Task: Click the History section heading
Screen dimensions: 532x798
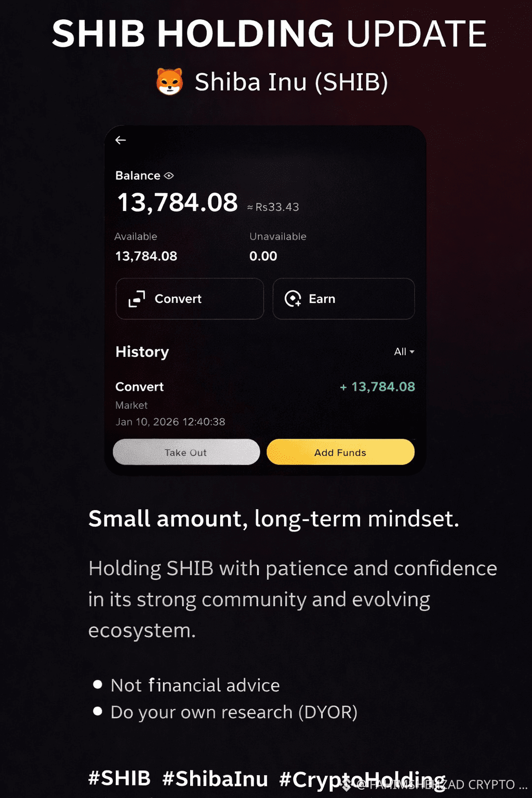Action: (x=142, y=352)
